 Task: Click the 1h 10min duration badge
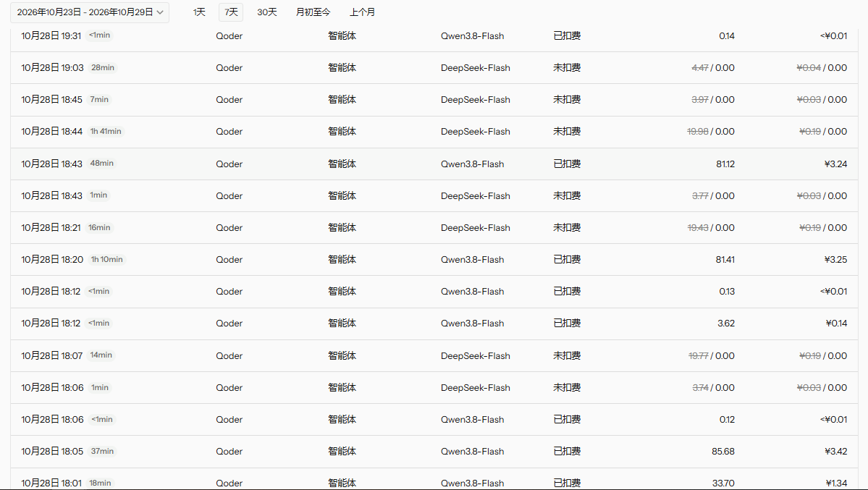(x=107, y=259)
